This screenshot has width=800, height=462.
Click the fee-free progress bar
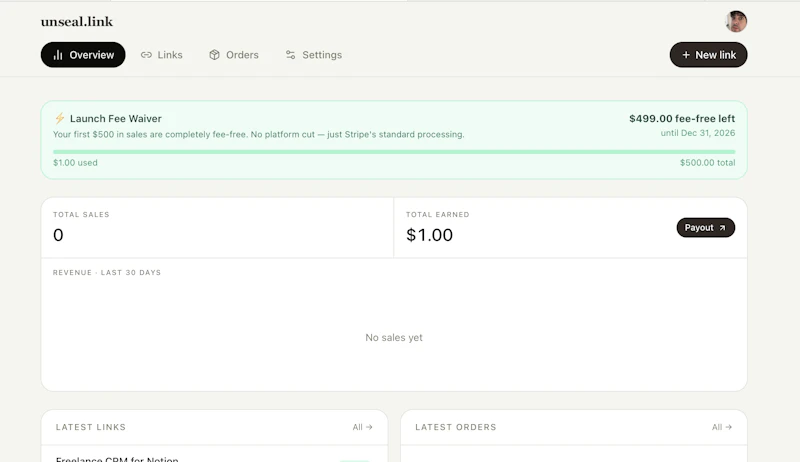394,151
